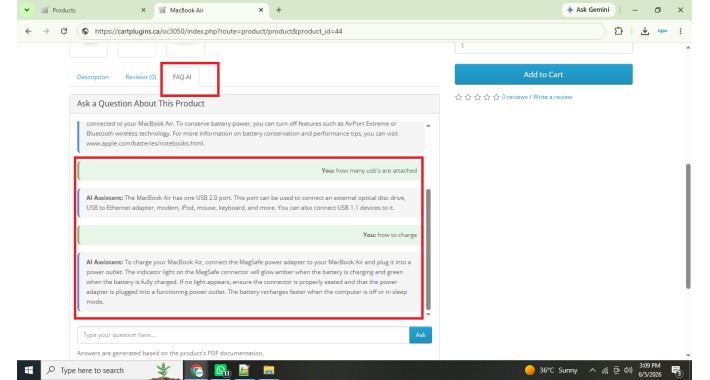Click the taskbar 'Type here to search' box
710x380 pixels.
click(111, 370)
